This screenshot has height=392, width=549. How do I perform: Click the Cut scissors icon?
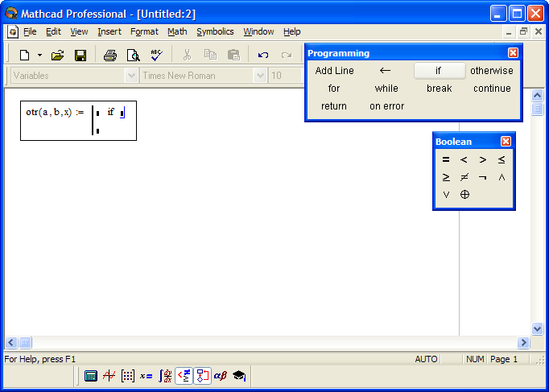pyautogui.click(x=188, y=55)
